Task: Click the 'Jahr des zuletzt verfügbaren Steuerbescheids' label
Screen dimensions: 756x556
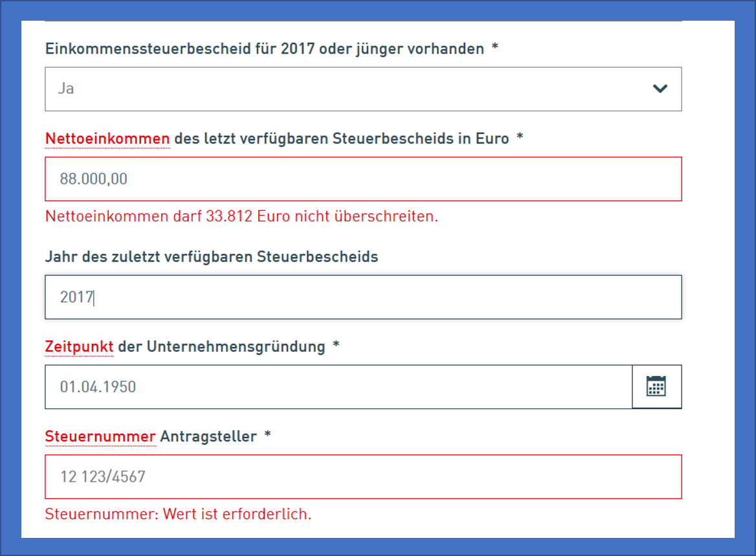Action: [x=212, y=257]
